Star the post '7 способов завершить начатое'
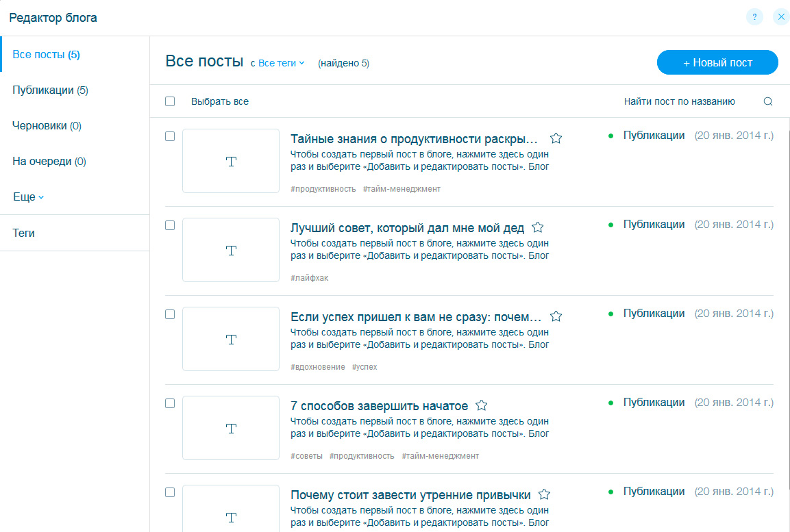This screenshot has width=790, height=532. (x=482, y=405)
